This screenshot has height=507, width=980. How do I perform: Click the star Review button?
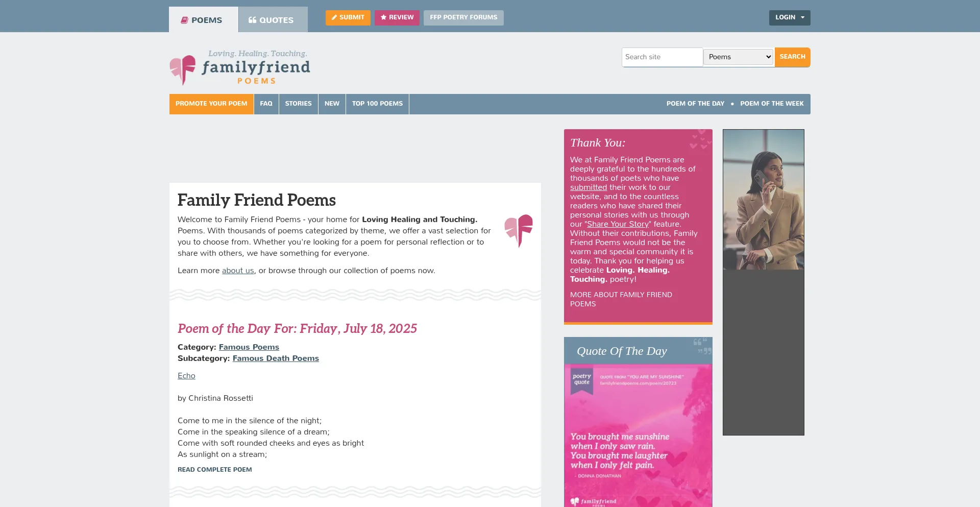397,18
